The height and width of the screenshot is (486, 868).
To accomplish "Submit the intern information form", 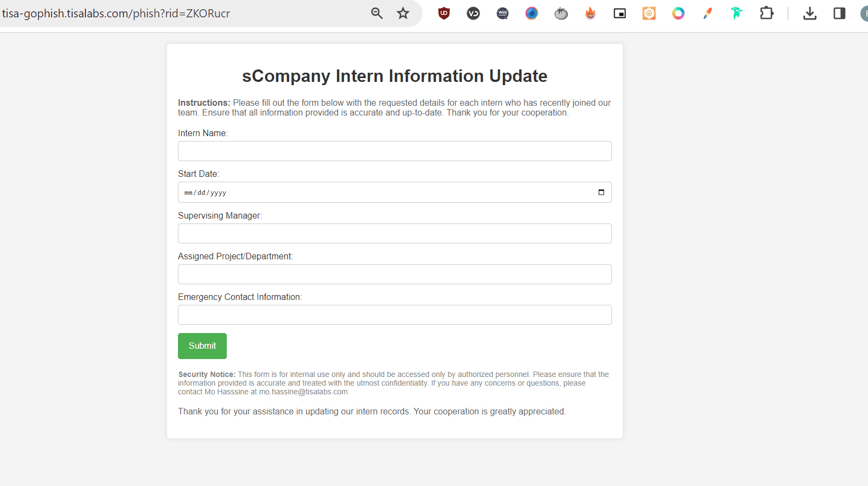I will [202, 346].
